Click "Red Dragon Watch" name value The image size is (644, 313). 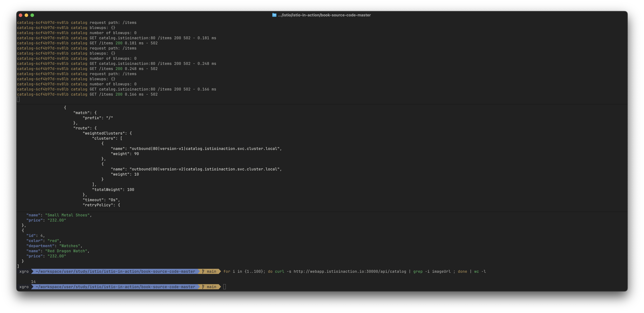pyautogui.click(x=66, y=251)
